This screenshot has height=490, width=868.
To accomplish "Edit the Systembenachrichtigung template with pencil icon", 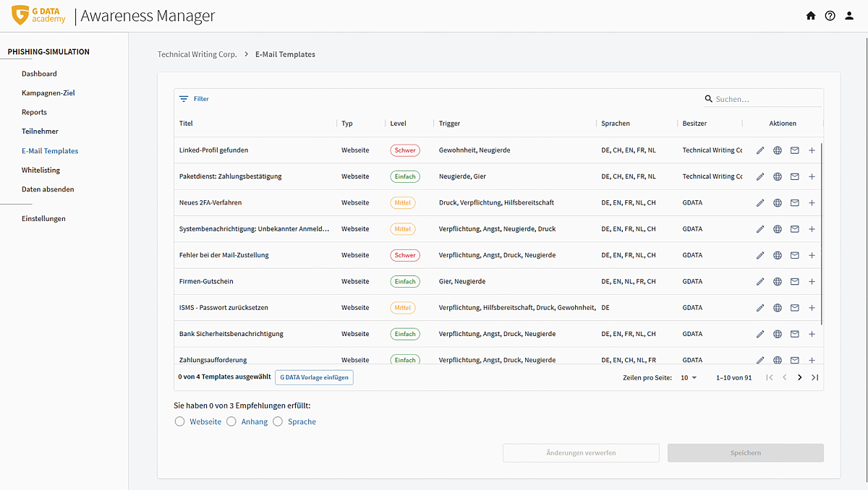I will coord(760,229).
